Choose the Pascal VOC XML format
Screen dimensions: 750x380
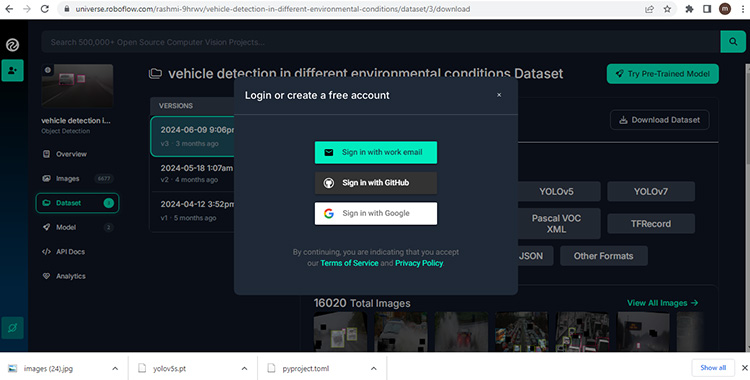pos(556,224)
